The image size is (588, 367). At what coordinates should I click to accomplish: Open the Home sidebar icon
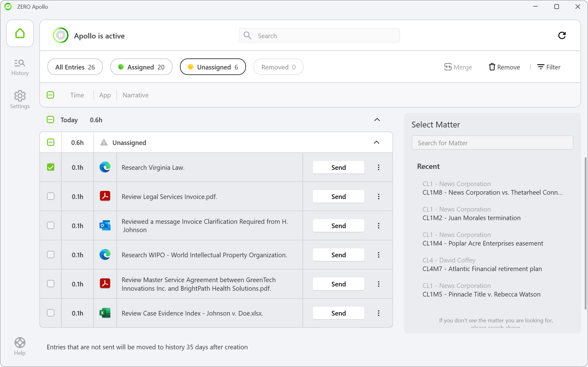20,33
